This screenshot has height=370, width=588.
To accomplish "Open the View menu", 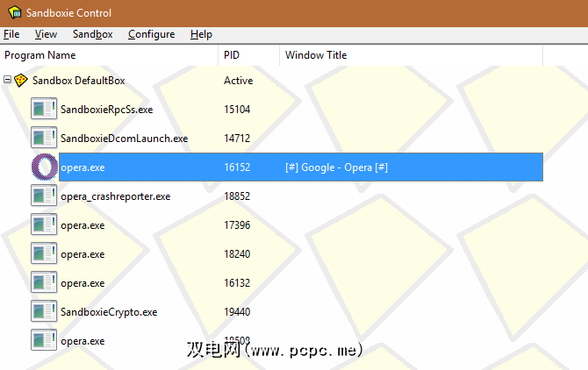I will click(x=46, y=34).
